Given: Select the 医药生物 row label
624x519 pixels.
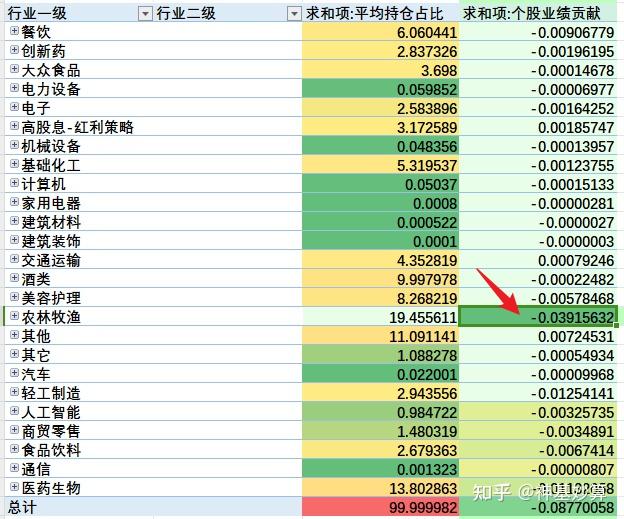Looking at the screenshot, I should (x=51, y=488).
